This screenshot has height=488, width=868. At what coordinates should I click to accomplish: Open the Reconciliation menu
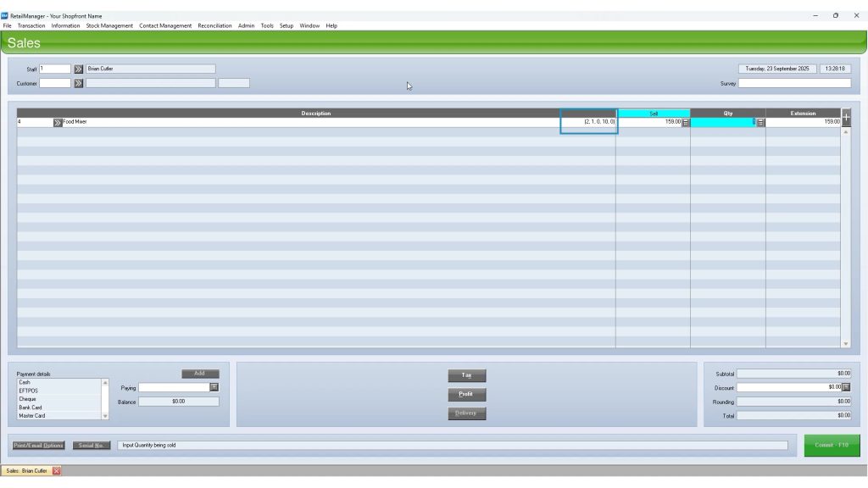(214, 25)
